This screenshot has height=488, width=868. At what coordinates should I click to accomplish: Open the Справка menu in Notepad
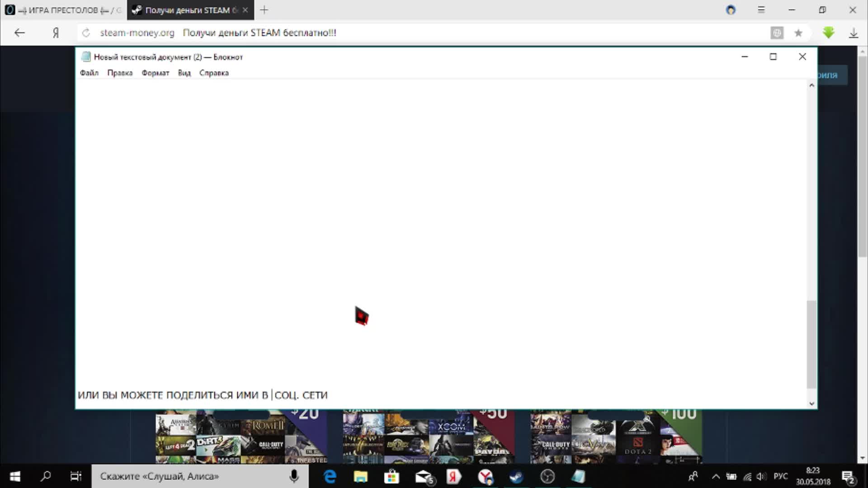click(x=214, y=73)
